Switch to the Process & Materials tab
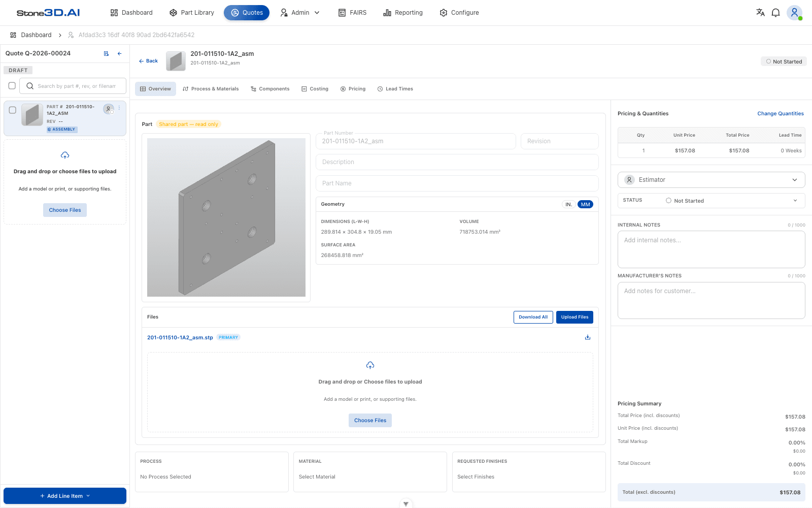 click(211, 89)
